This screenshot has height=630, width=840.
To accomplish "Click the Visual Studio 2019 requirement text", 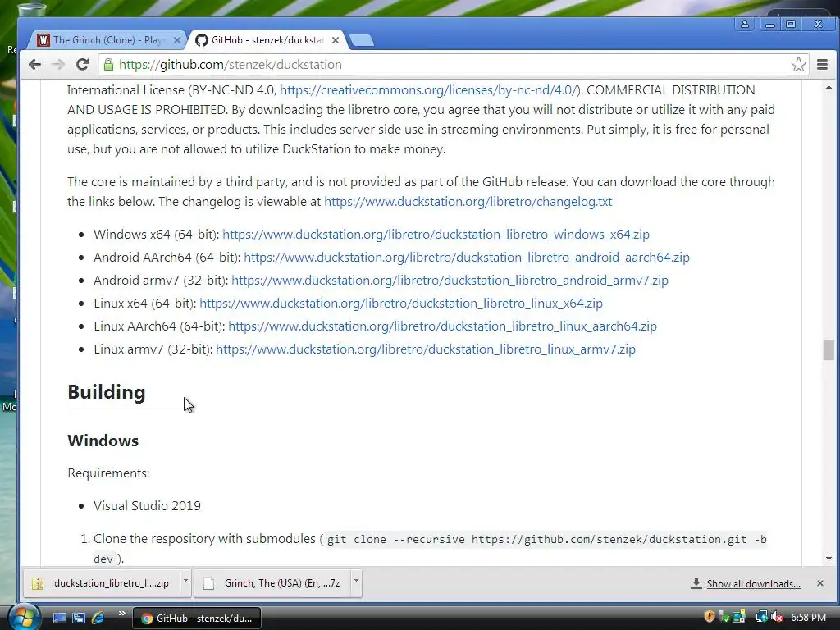I will pos(147,505).
